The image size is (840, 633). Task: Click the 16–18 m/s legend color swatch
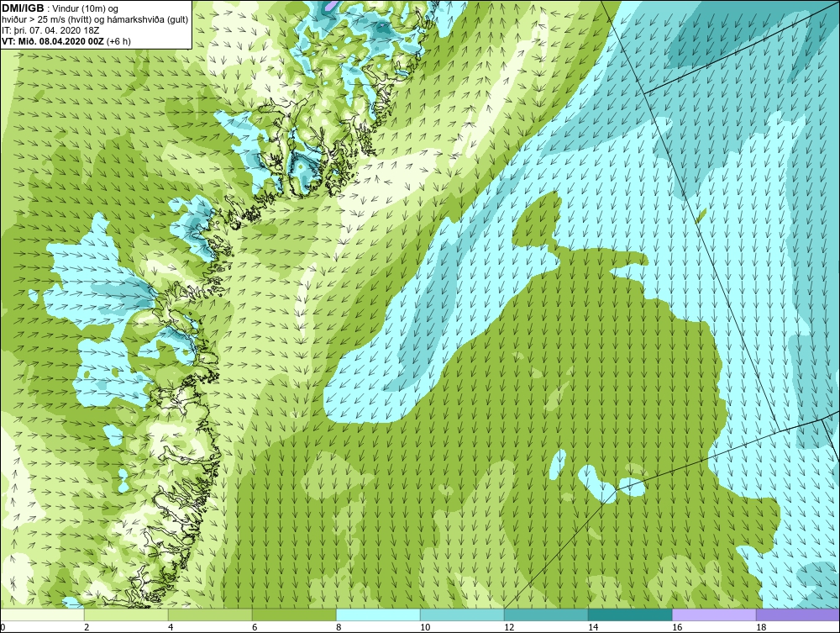point(714,615)
